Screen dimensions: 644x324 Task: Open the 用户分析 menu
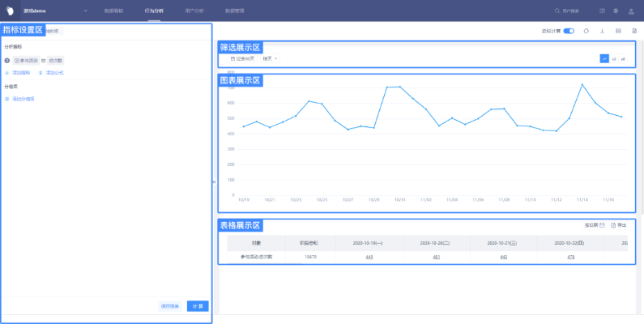click(x=194, y=11)
